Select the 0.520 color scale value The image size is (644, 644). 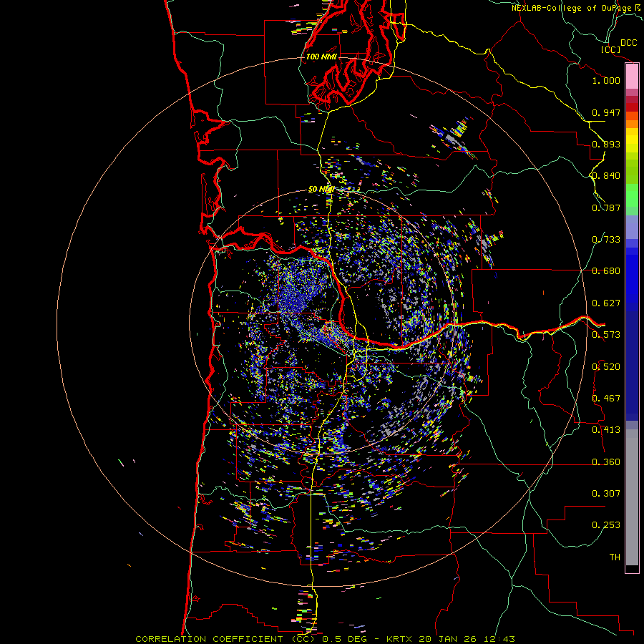pos(606,367)
